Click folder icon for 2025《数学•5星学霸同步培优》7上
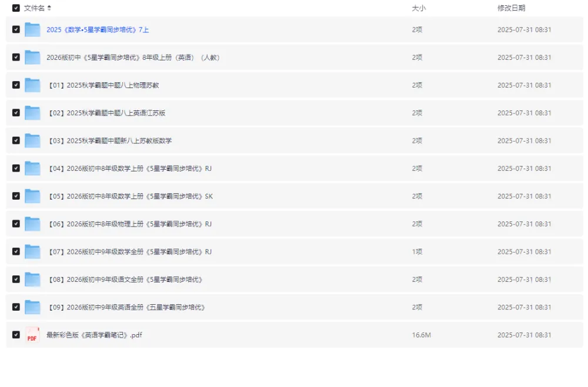 pyautogui.click(x=32, y=29)
